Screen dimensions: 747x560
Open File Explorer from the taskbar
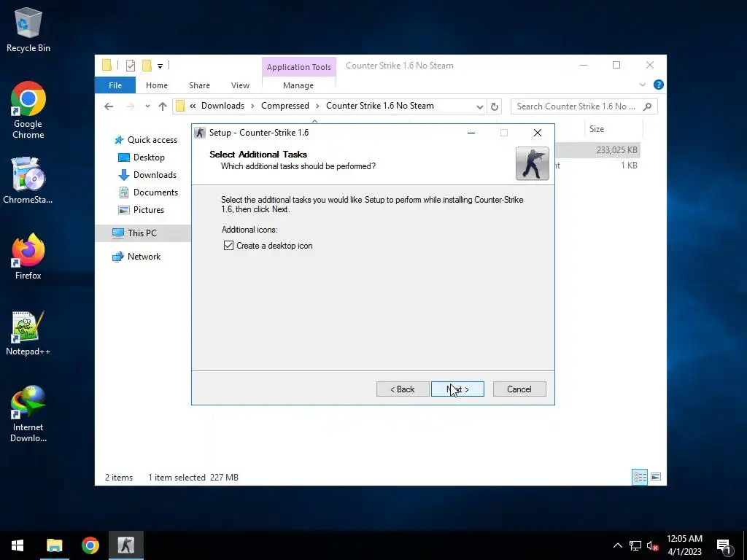coord(54,545)
